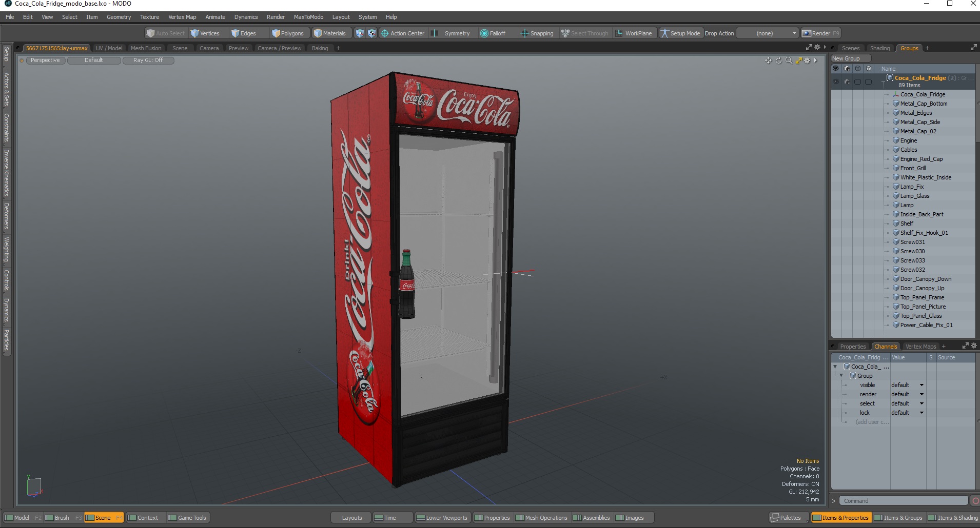This screenshot has height=528, width=980.
Task: Maximize the 3D viewport with the yellow arrow icon
Action: 798,60
